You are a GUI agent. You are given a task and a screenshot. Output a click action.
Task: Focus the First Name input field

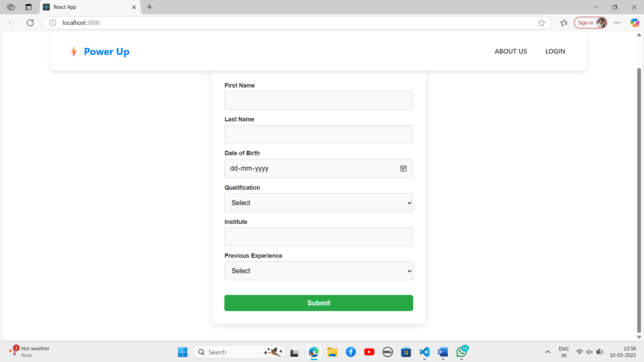318,101
